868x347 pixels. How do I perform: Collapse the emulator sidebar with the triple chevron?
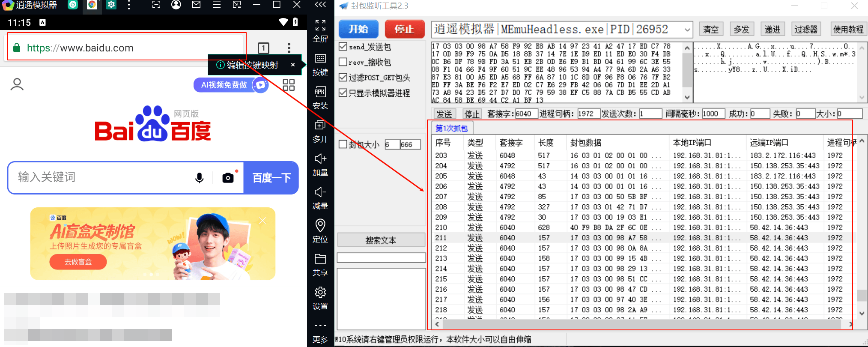click(320, 5)
